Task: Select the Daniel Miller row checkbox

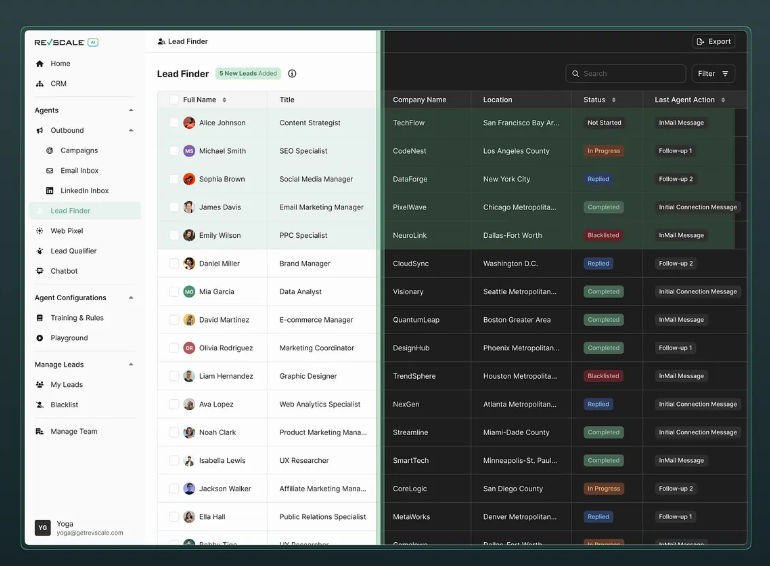Action: pos(173,264)
